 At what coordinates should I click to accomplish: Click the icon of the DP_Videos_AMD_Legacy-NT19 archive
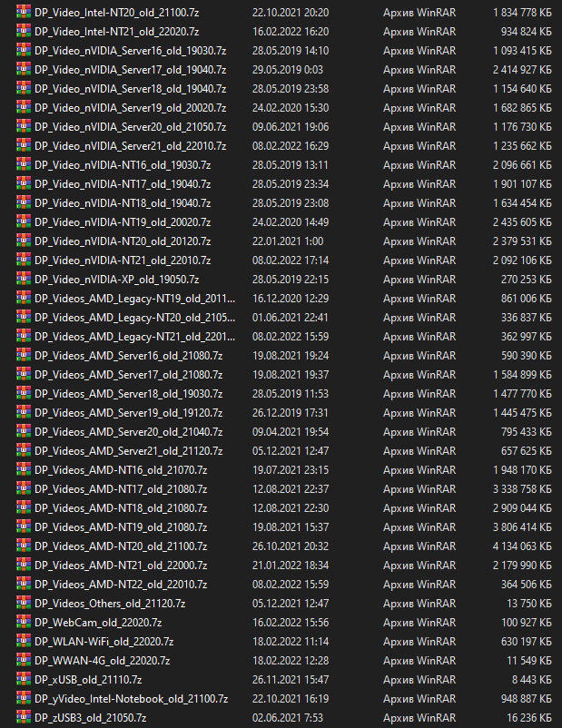[24, 298]
